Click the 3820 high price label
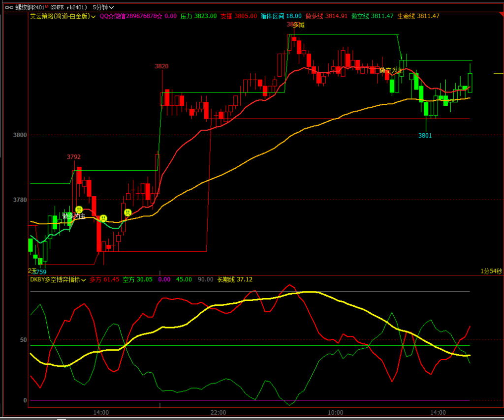 pos(161,66)
